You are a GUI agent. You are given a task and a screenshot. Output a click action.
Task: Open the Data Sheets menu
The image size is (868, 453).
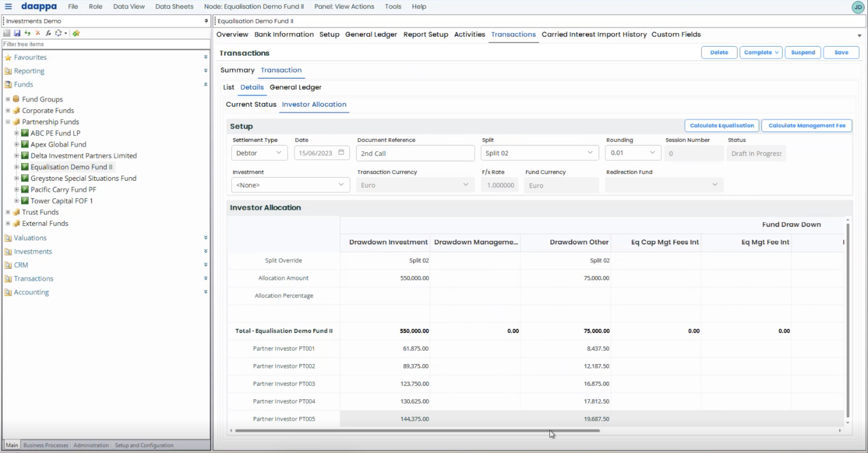coord(174,7)
